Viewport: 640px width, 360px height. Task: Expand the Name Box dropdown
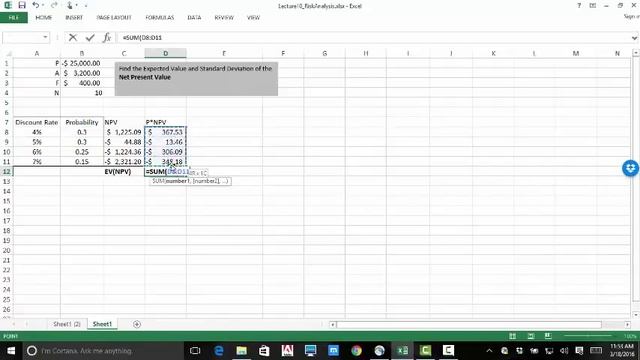pos(45,37)
